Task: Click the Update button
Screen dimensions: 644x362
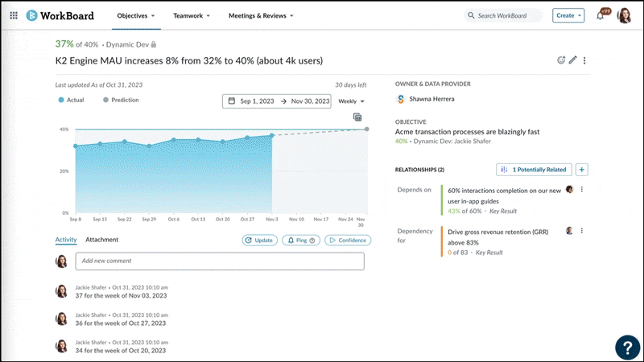Action: click(x=259, y=240)
